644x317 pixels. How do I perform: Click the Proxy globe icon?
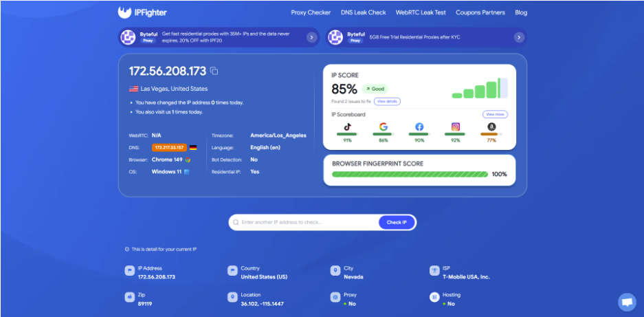coord(335,298)
